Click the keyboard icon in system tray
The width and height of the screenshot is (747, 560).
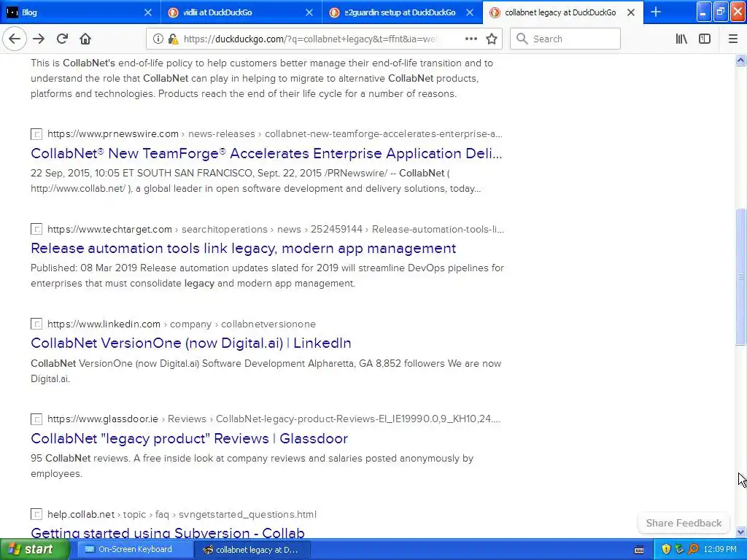coord(639,550)
